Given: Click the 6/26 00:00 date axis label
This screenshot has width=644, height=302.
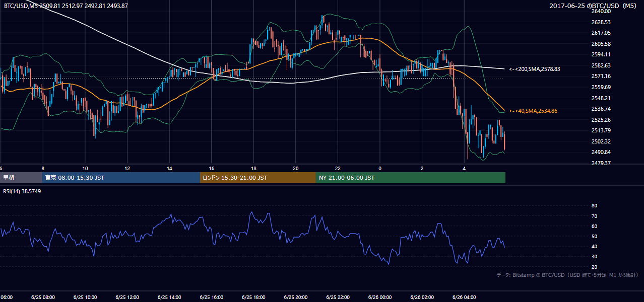Looking at the screenshot, I should tap(380, 297).
